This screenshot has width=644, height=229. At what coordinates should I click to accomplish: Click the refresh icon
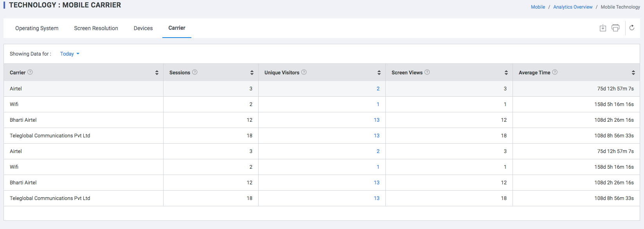pos(632,28)
